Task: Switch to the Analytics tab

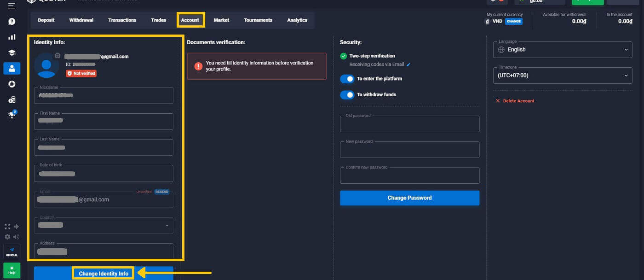Action: pos(297,20)
